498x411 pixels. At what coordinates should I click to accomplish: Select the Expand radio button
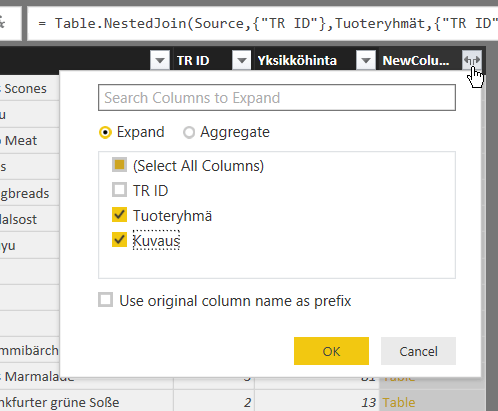pos(105,133)
